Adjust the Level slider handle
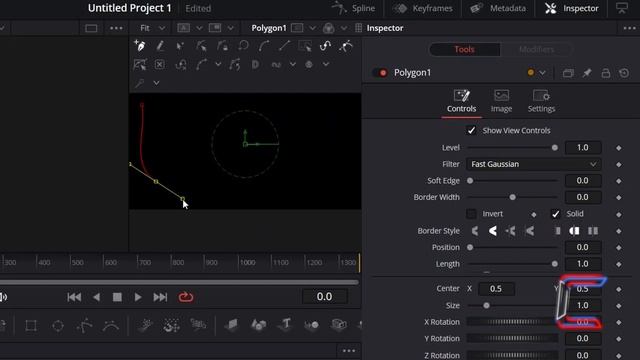This screenshot has width=640, height=360. (x=555, y=148)
